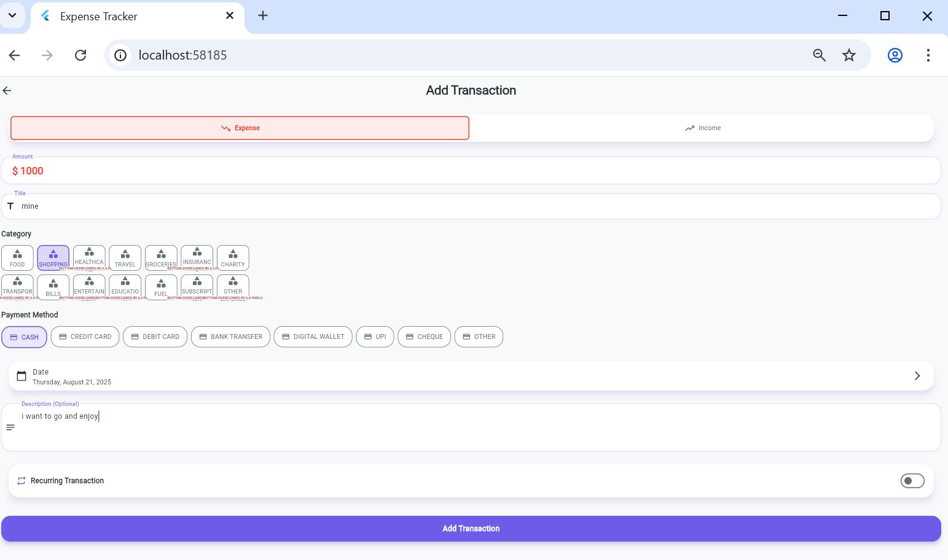The image size is (948, 560).
Task: Switch to the Income tab
Action: (703, 128)
